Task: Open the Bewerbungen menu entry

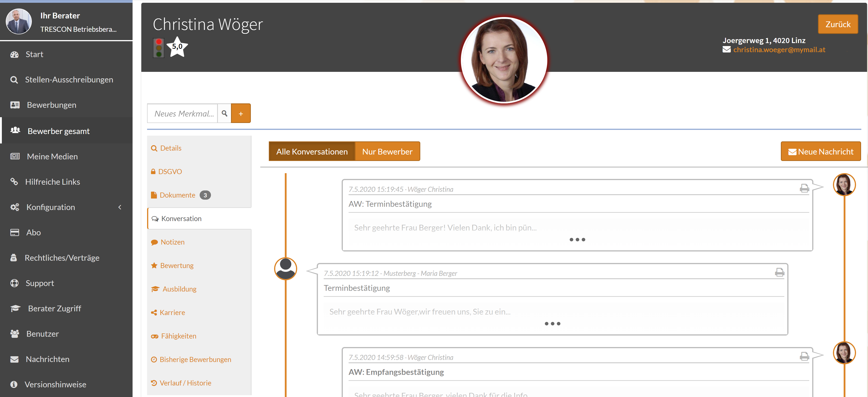Action: click(66, 105)
